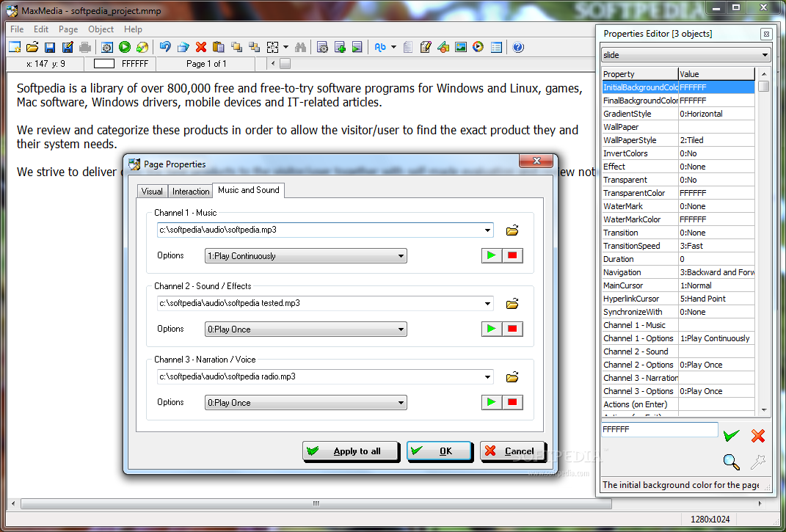This screenshot has width=786, height=532.
Task: Discard property value with red X
Action: (758, 435)
